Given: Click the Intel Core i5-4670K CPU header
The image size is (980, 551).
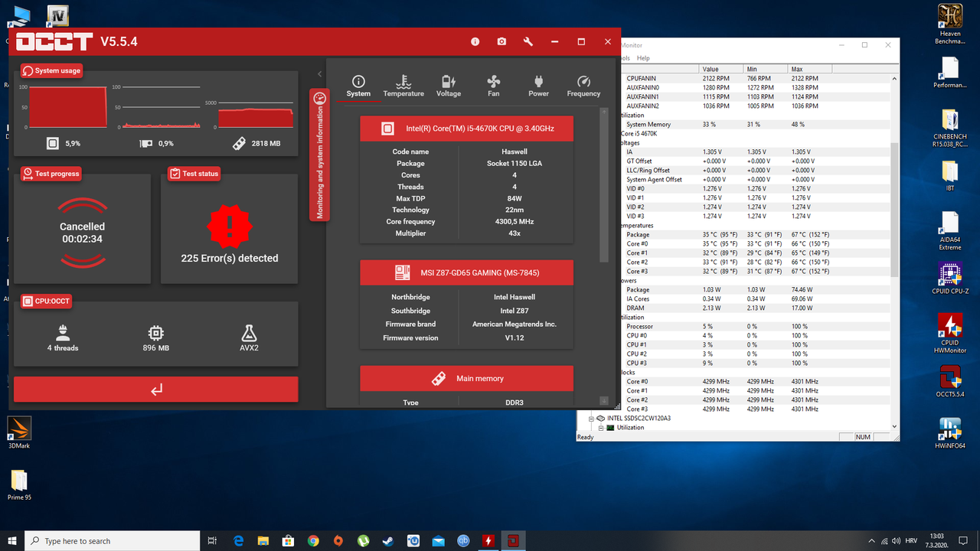Looking at the screenshot, I should (466, 129).
